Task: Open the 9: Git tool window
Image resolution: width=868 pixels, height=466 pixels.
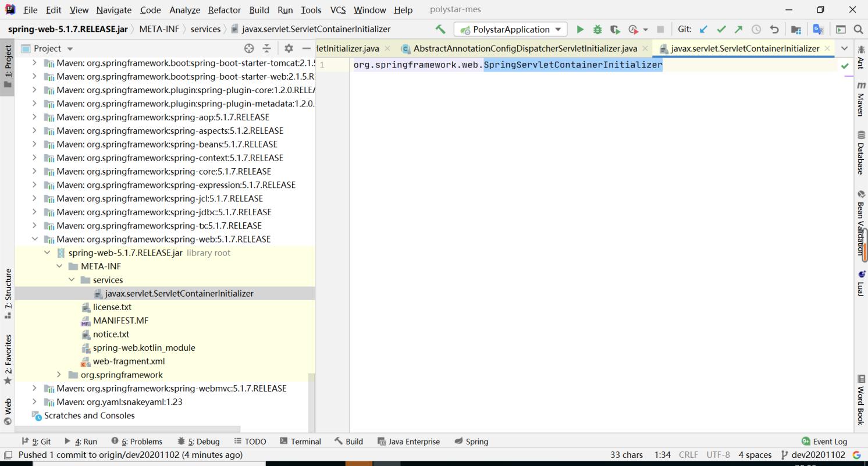Action: click(37, 442)
